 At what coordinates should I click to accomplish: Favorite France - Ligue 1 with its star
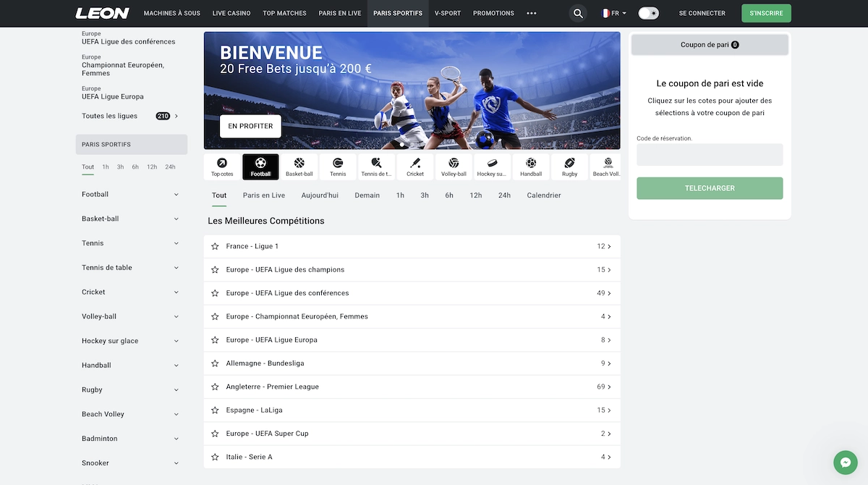coord(214,246)
